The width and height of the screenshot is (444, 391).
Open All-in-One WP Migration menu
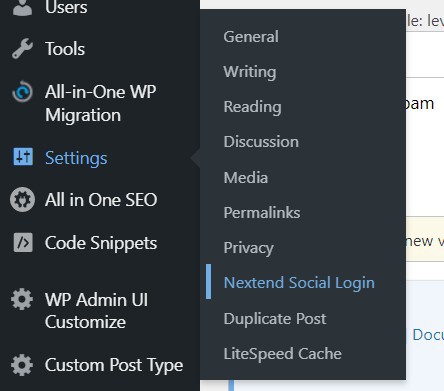[100, 103]
